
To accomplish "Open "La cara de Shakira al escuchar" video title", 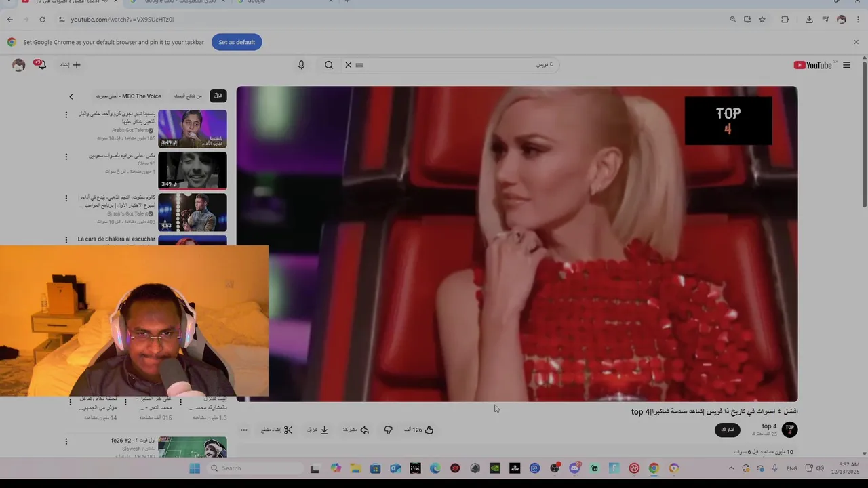I will point(116,239).
